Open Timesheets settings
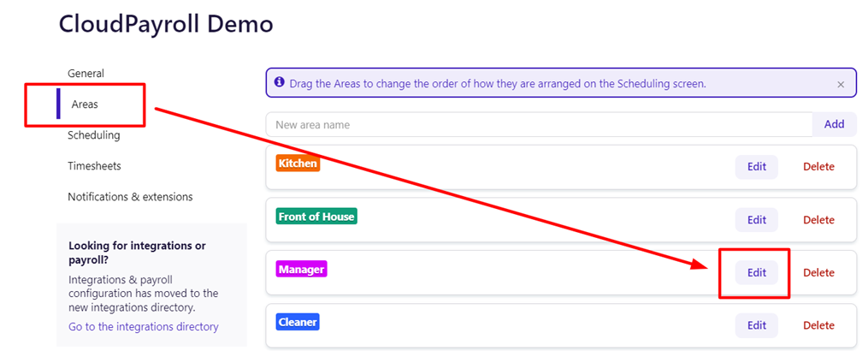 94,166
